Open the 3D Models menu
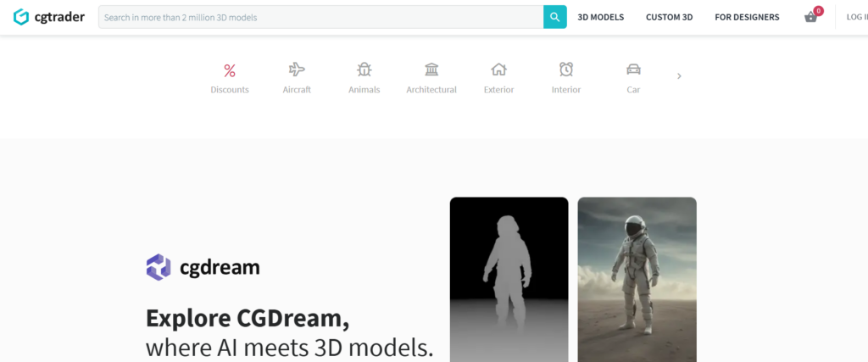 (600, 17)
